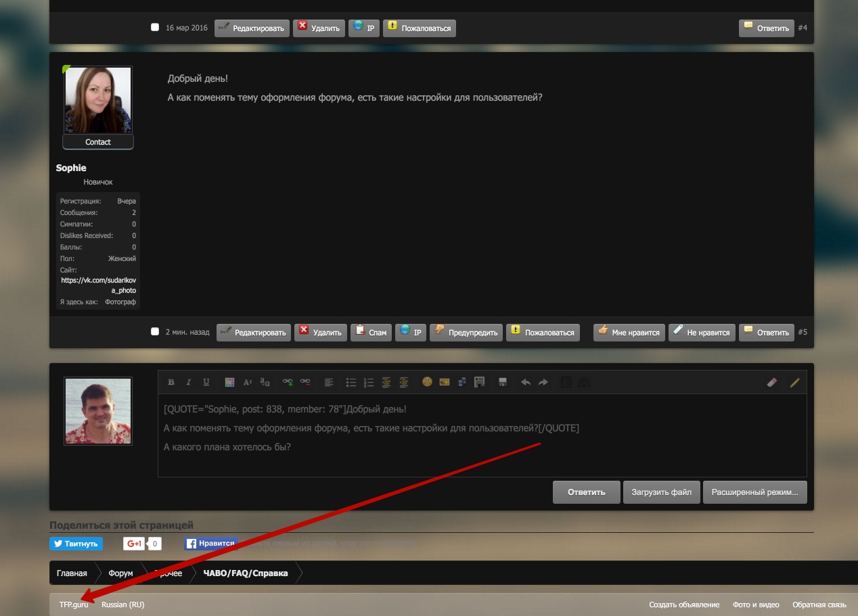Click the eraser remove-formatting icon
This screenshot has width=858, height=616.
click(x=772, y=382)
